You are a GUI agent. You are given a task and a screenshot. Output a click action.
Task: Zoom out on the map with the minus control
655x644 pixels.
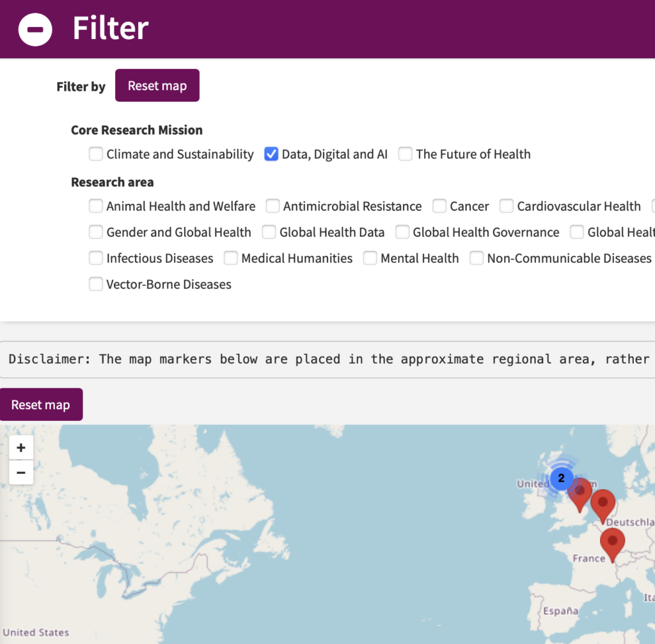pyautogui.click(x=21, y=473)
